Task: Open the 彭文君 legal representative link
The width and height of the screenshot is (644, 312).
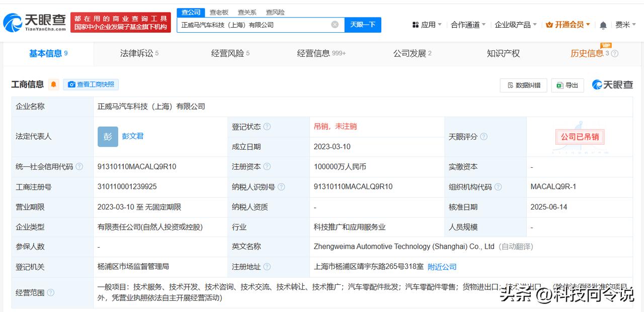Action: coord(133,136)
